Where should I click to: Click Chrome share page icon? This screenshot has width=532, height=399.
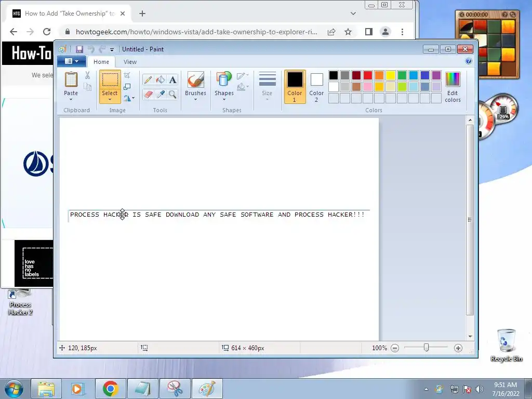click(331, 32)
